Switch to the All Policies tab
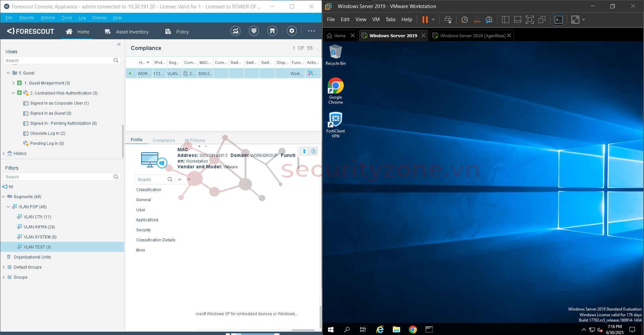The width and height of the screenshot is (644, 335). coord(195,140)
